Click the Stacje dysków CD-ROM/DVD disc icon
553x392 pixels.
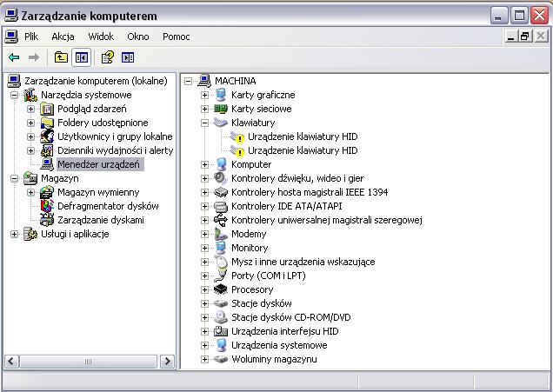tap(221, 317)
